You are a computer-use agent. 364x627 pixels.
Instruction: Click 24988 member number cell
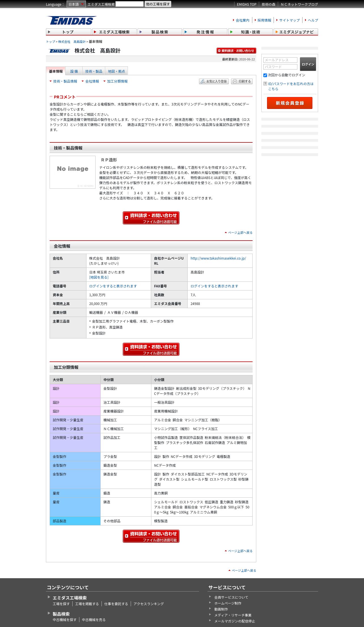click(220, 304)
